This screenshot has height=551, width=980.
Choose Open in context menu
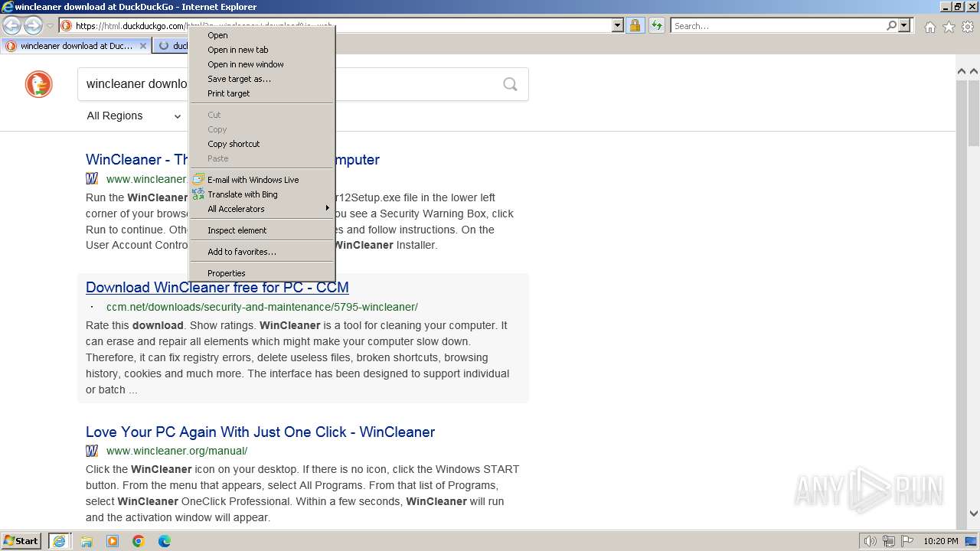[x=262, y=35]
